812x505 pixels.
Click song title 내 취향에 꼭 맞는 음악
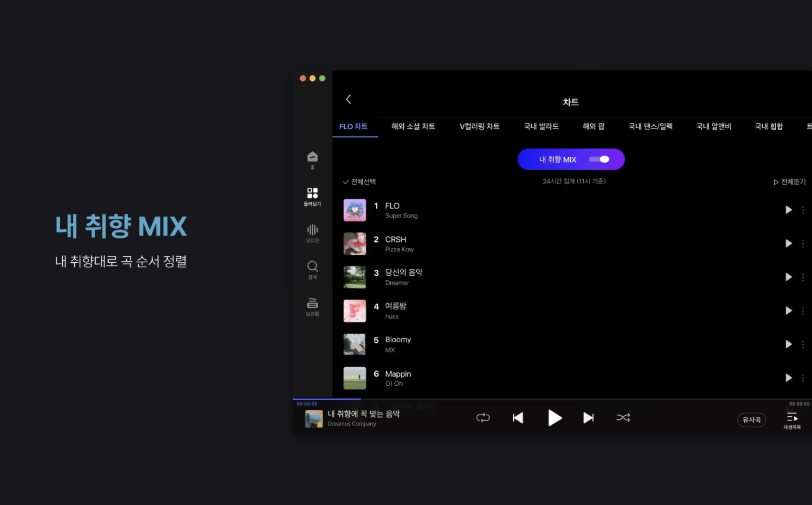pyautogui.click(x=363, y=414)
